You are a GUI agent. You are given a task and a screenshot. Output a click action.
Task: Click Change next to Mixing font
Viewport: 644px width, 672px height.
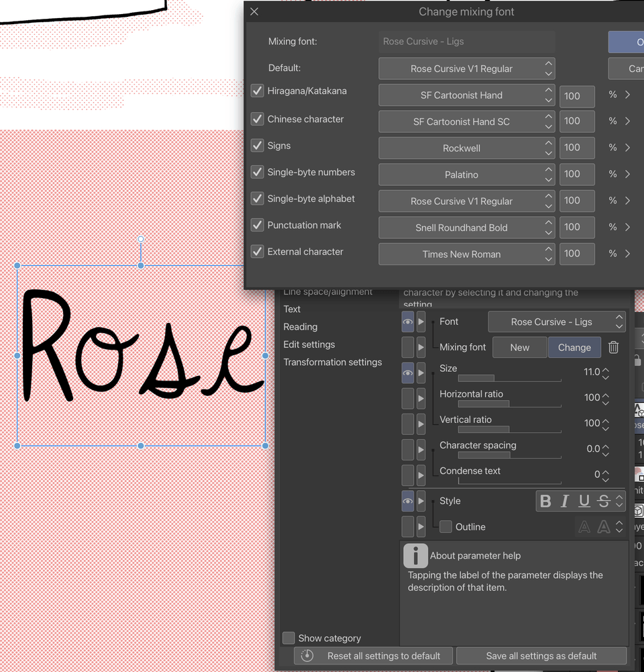[x=574, y=347]
